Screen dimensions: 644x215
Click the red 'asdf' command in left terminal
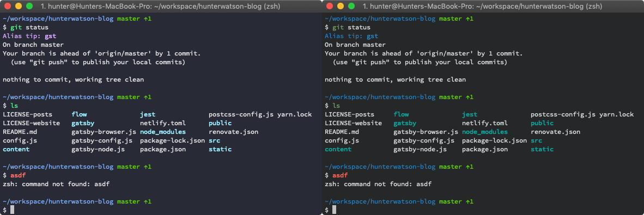click(x=18, y=176)
